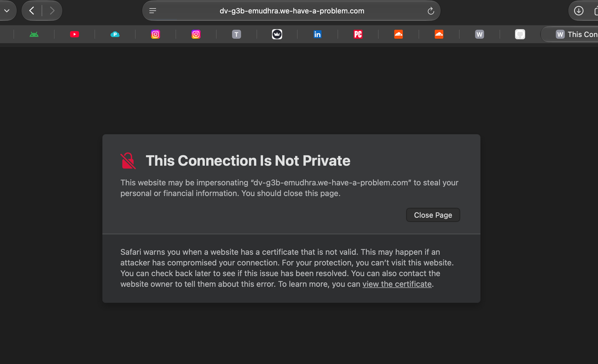Click the 'This website may be impersonating' warning text
The image size is (598, 364).
point(289,188)
